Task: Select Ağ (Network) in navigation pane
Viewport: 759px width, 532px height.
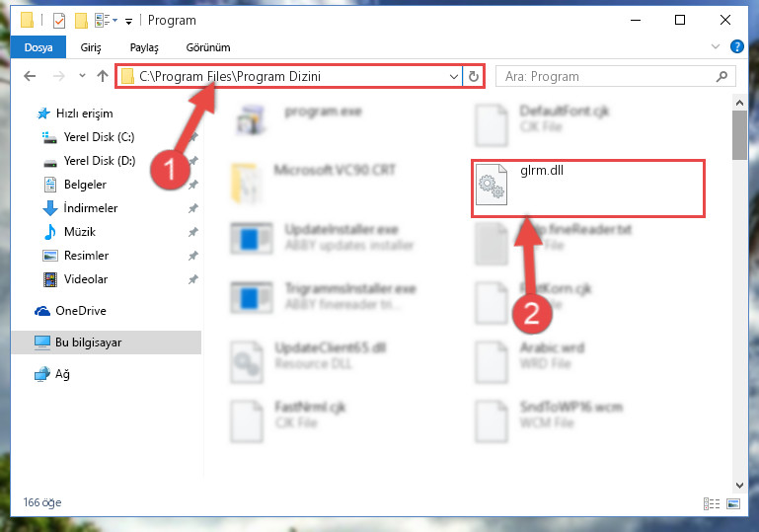Action: coord(51,374)
